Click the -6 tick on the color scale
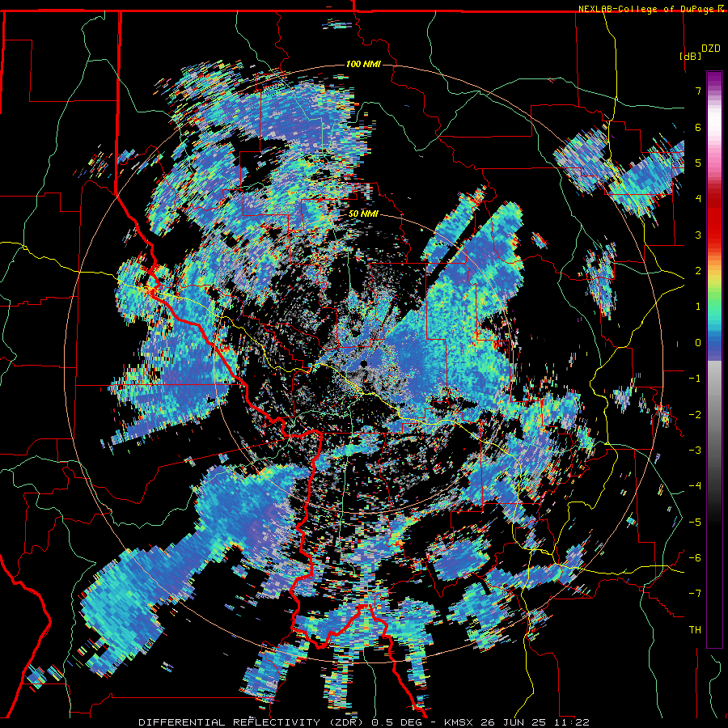This screenshot has width=728, height=728. [x=695, y=557]
